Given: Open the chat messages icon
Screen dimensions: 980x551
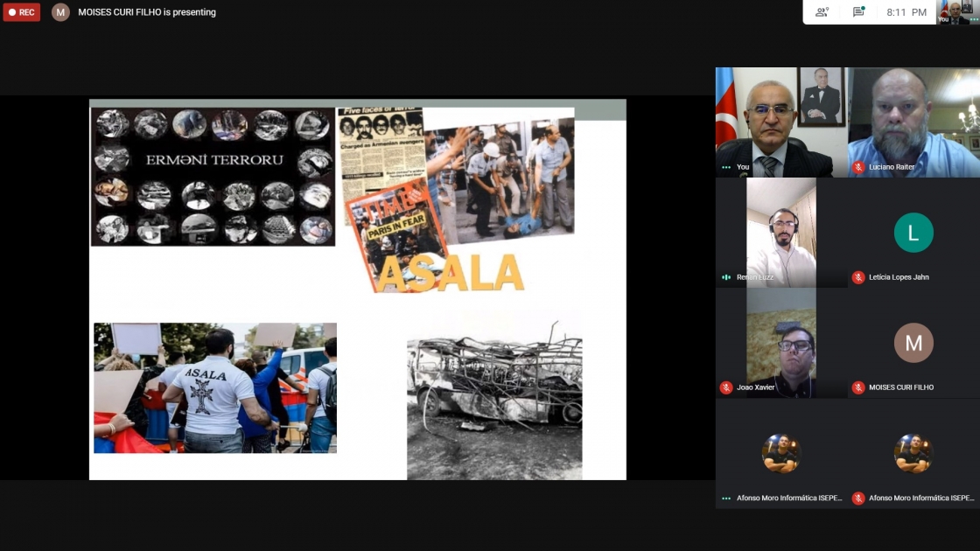Looking at the screenshot, I should (x=858, y=12).
